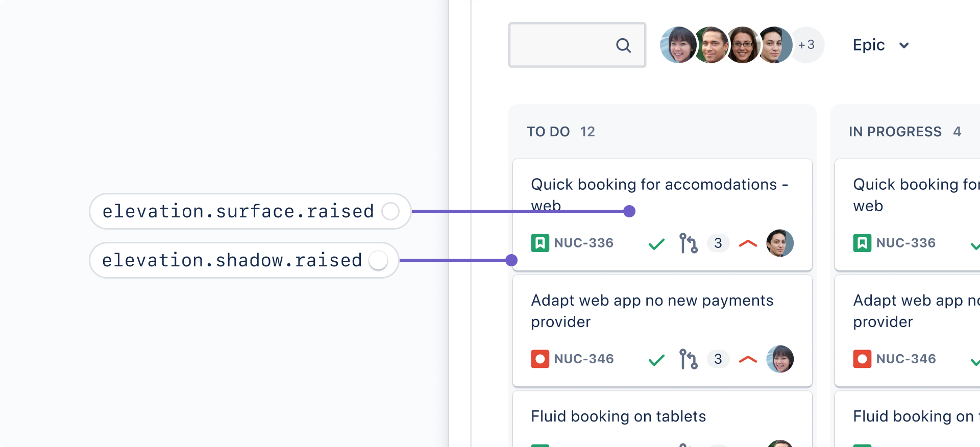Click the pull request icon on the NUC-346 card
Viewport: 980px width, 447px height.
pos(688,359)
